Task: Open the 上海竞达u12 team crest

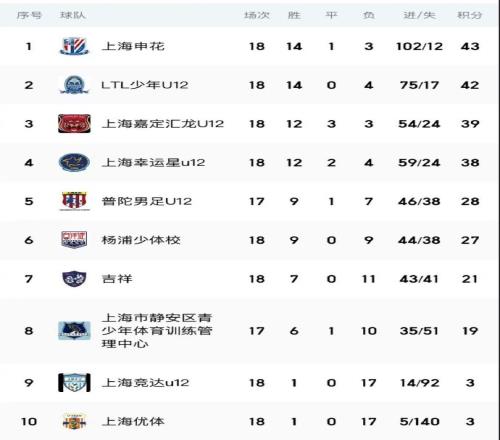Action: 74,382
